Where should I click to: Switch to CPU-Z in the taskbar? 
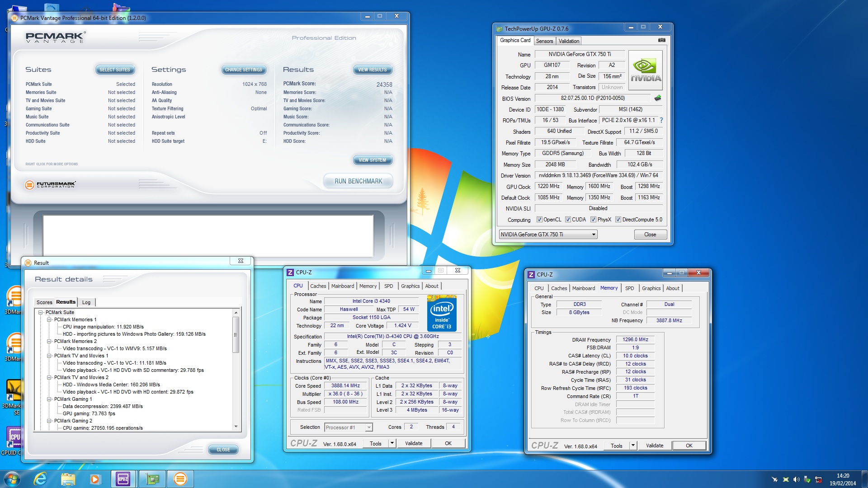click(123, 479)
